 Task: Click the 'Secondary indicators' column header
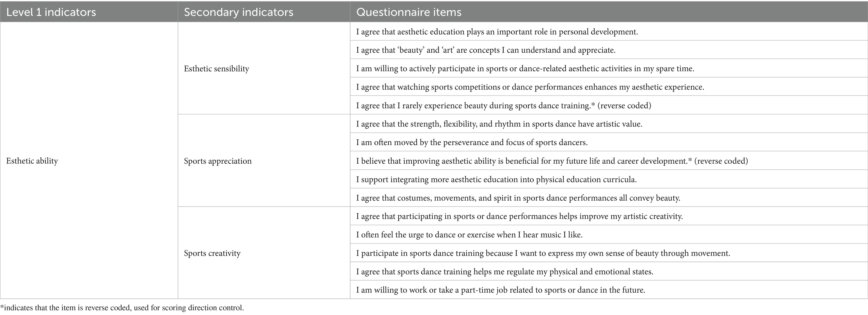tap(264, 12)
